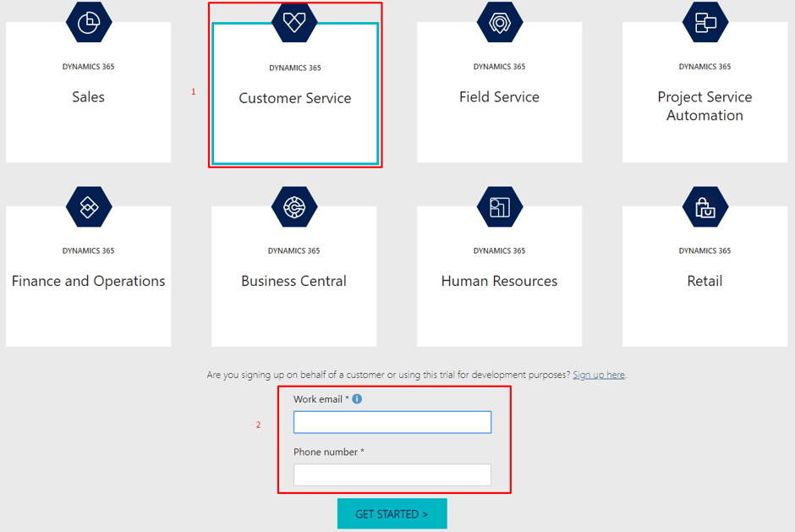The height and width of the screenshot is (532, 795).
Task: Click into the Phone number field
Action: 392,475
